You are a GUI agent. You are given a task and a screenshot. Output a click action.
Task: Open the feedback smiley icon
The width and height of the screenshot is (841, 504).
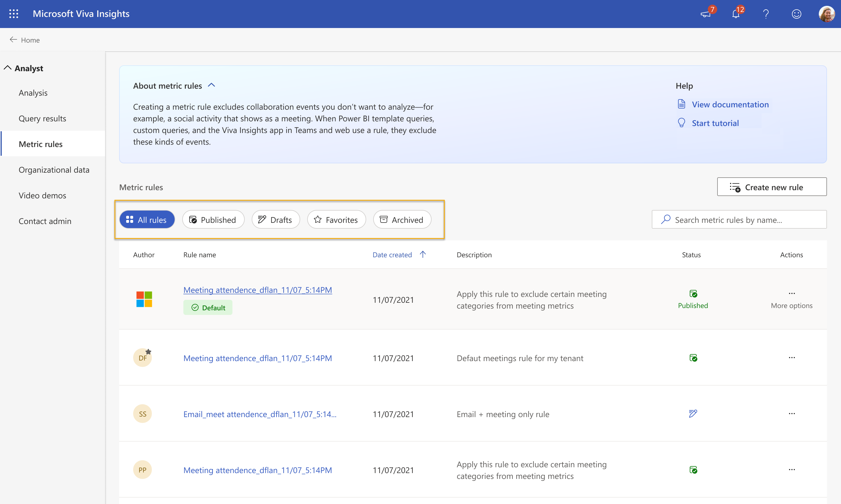pyautogui.click(x=797, y=14)
